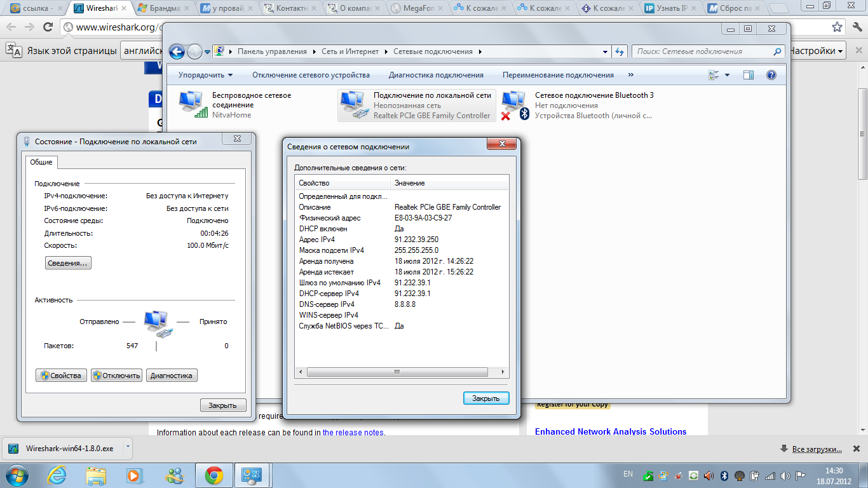
Task: Expand the view options dropdown arrow
Action: pos(728,75)
